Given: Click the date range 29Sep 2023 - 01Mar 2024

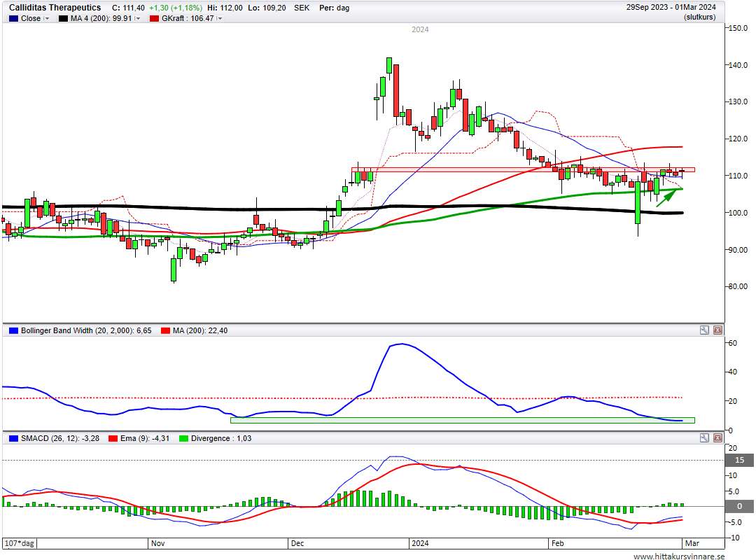Looking at the screenshot, I should point(671,7).
